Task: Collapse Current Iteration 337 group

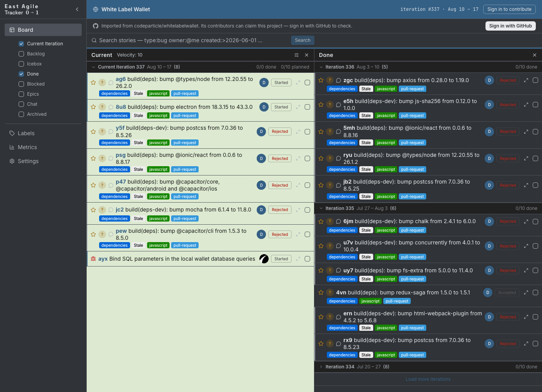Action: [x=93, y=67]
